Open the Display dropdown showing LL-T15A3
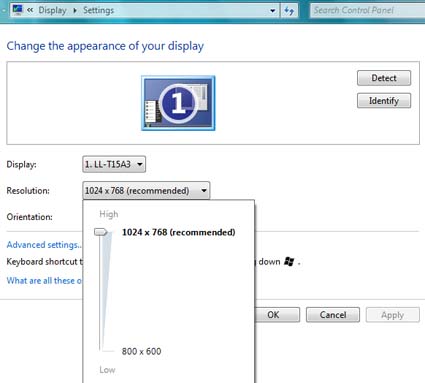Image resolution: width=425 pixels, height=383 pixels. (x=114, y=164)
